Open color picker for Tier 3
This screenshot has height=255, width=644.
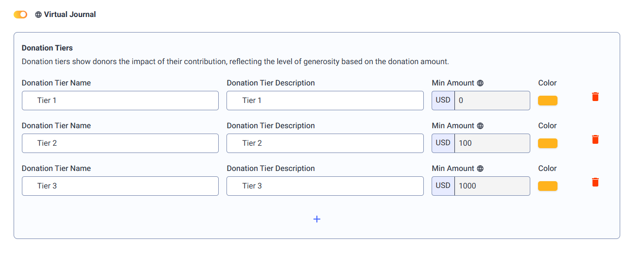(x=548, y=186)
